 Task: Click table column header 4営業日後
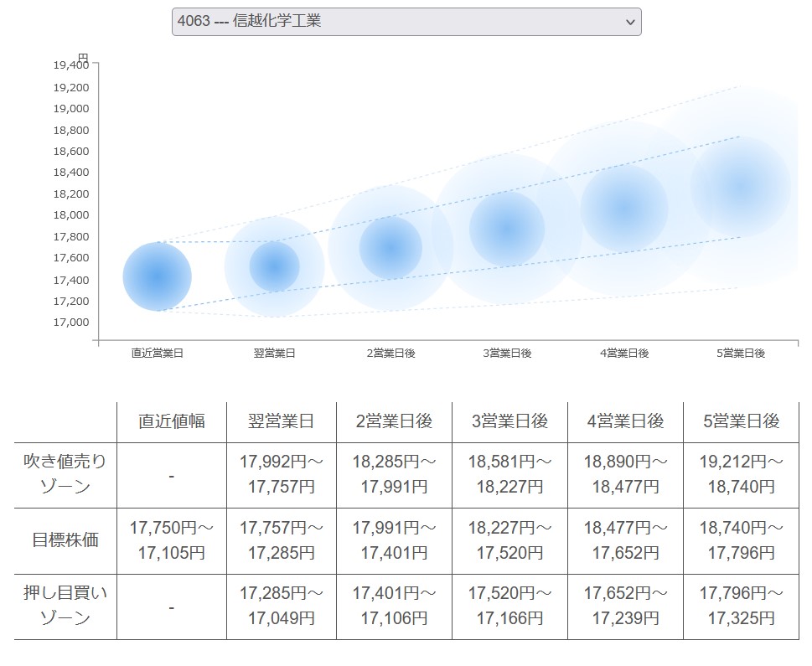626,421
